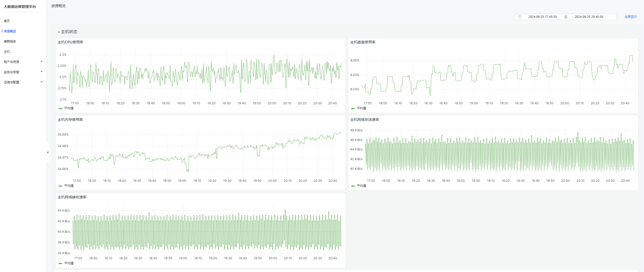Expand the 监控与告警 menu arrow
This screenshot has width=644, height=272.
click(42, 72)
